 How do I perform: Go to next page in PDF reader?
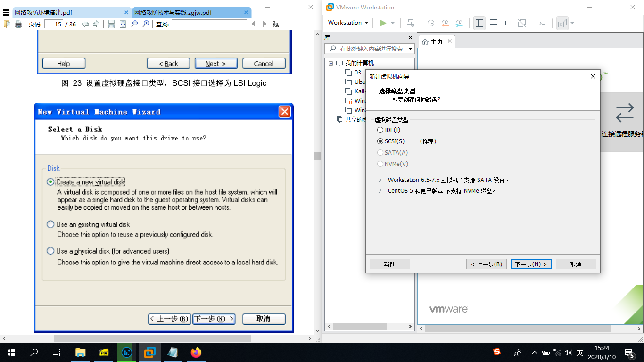tap(96, 24)
